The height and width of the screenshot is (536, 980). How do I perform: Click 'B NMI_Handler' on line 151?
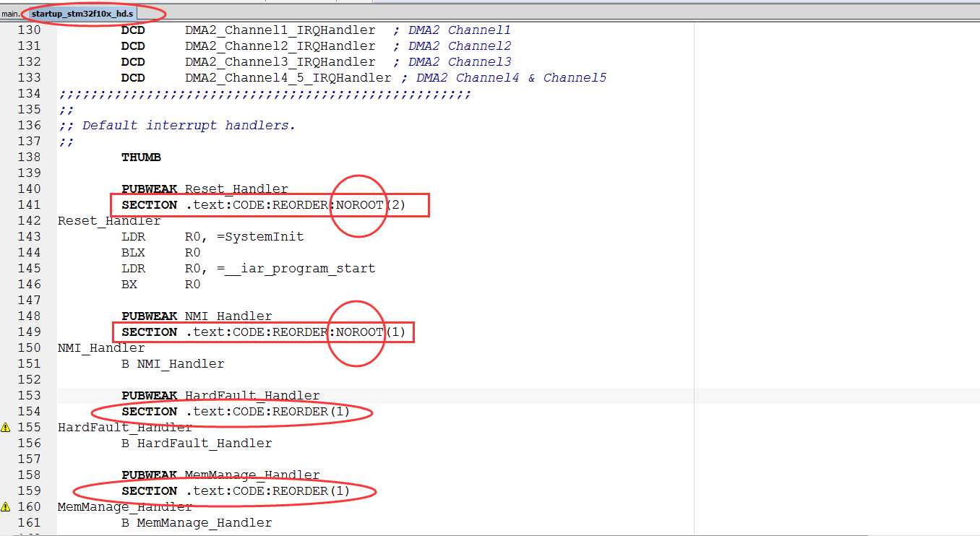(173, 364)
